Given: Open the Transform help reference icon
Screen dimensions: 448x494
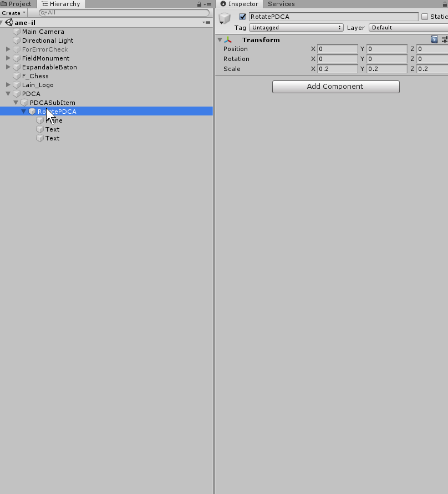Looking at the screenshot, I should [434, 39].
